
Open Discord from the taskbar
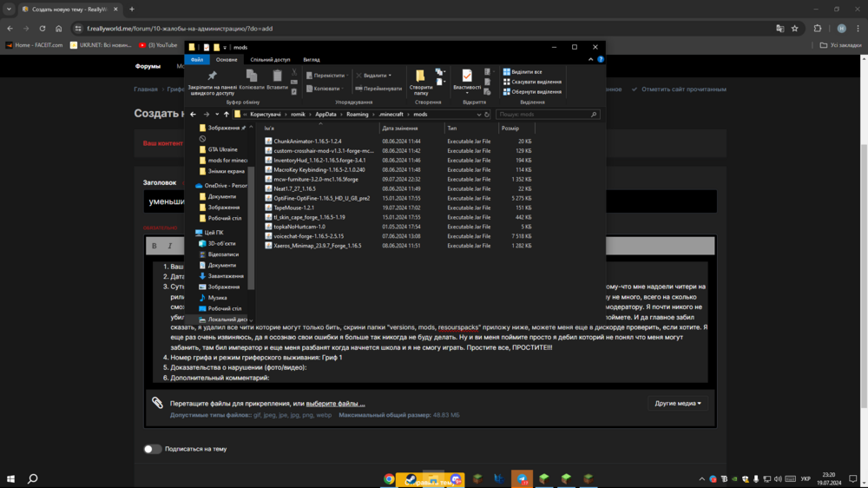[456, 478]
